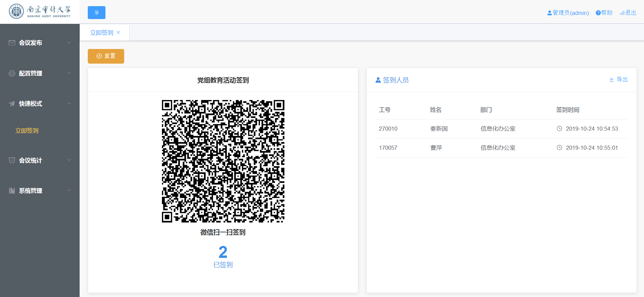Image resolution: width=644 pixels, height=297 pixels.
Task: Click the 微信扫一扫签到 caption
Action: tap(223, 232)
